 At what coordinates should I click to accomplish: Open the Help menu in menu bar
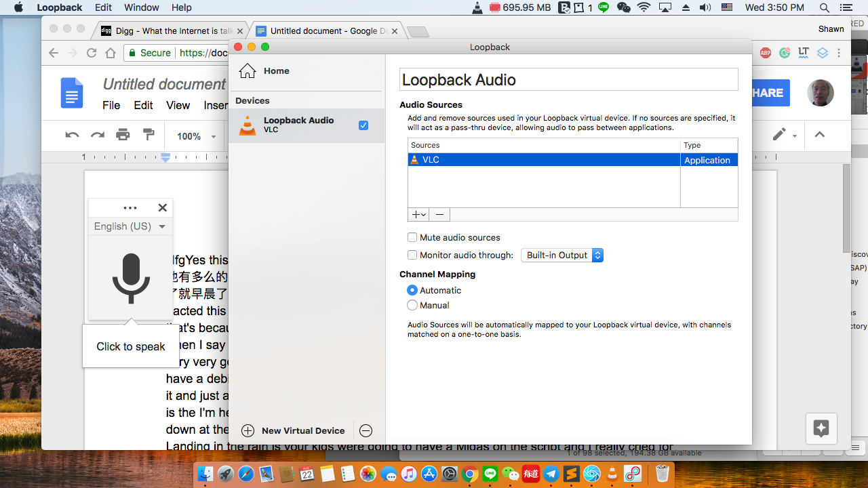pos(181,7)
